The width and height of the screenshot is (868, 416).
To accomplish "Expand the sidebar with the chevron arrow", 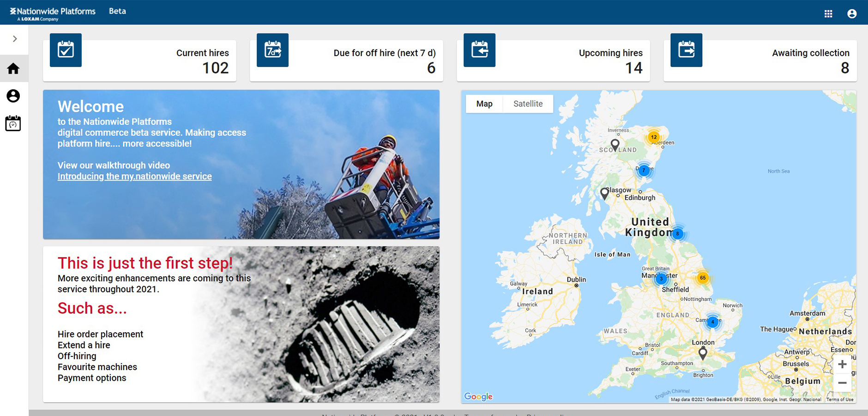I will click(15, 39).
